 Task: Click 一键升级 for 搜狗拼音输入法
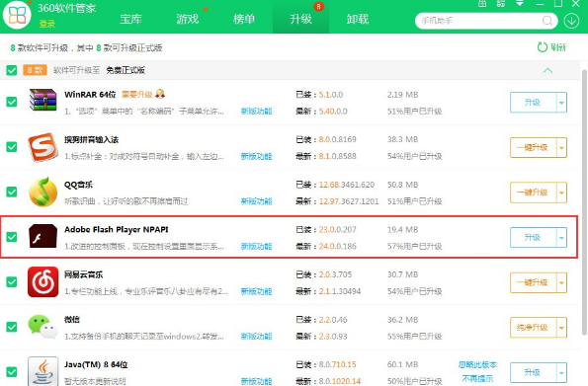pos(533,148)
